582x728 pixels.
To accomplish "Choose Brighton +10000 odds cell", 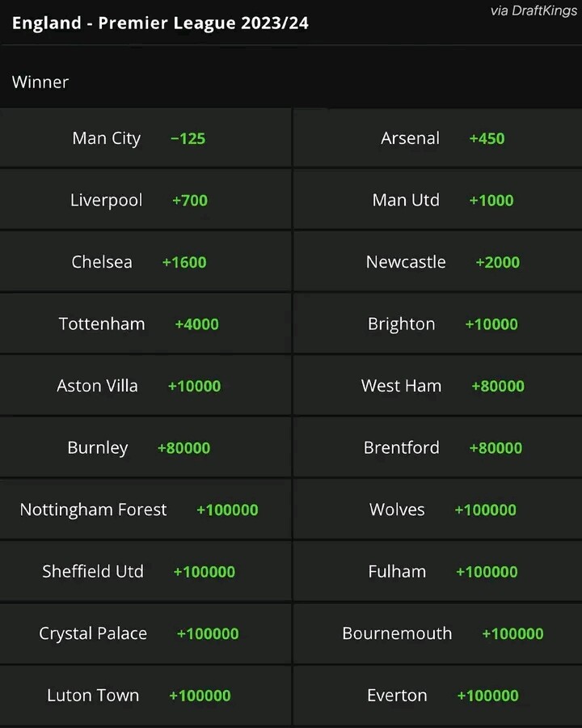I will tap(437, 324).
